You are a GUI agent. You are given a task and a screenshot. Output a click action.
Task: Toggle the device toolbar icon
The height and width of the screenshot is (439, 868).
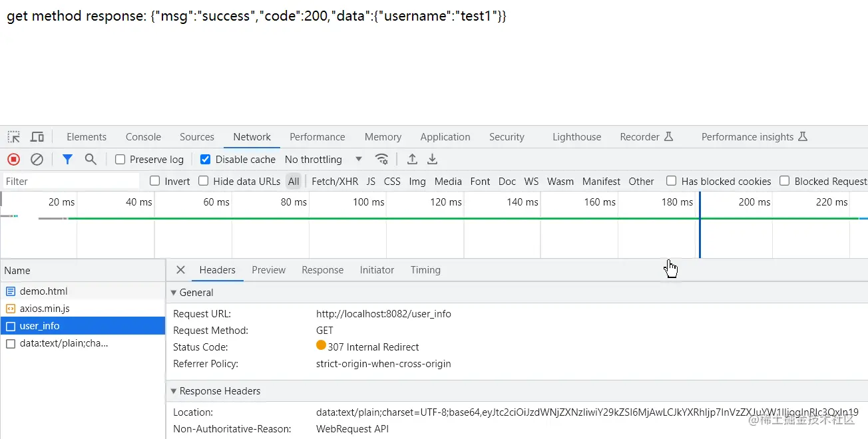pos(37,137)
